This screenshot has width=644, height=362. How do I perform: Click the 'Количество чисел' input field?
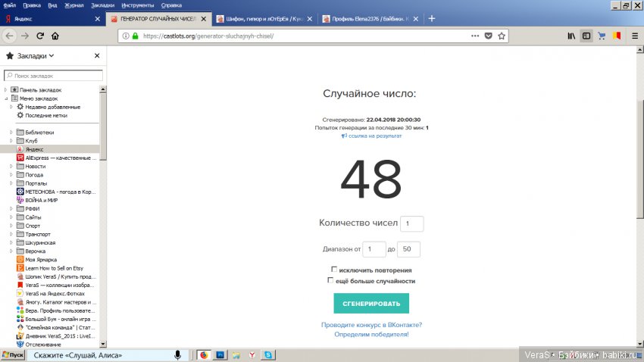411,224
